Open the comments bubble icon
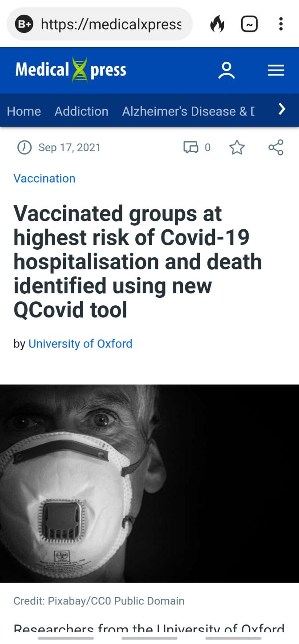The height and width of the screenshot is (644, 299). [x=191, y=147]
